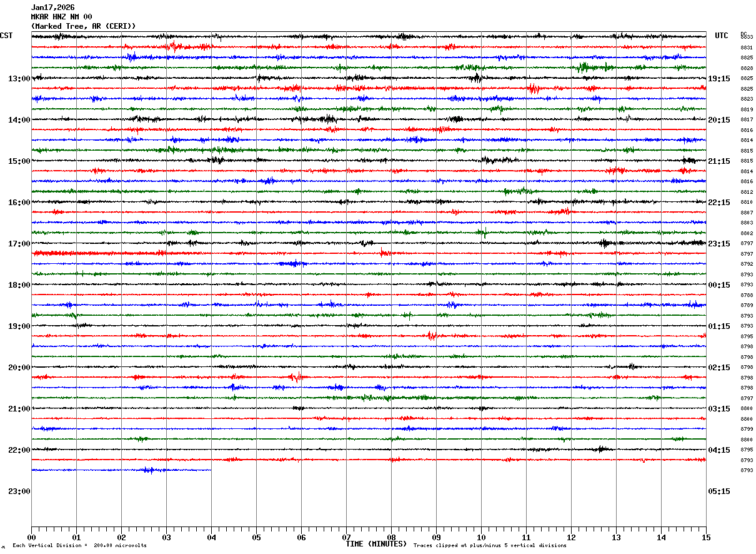Click the DC offset value '8817'
This screenshot has width=756, height=554.
click(x=747, y=119)
